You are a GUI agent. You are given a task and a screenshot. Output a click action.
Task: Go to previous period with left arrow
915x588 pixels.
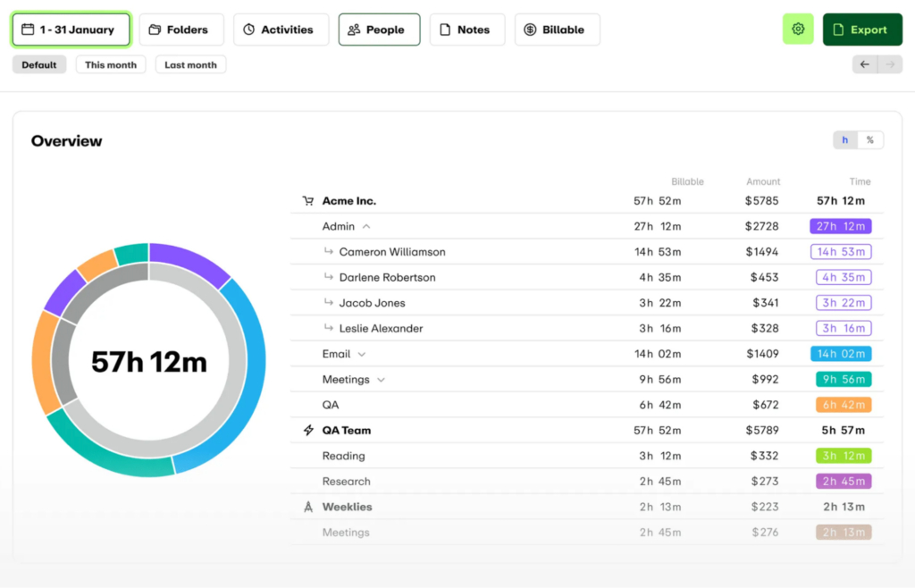pyautogui.click(x=865, y=64)
